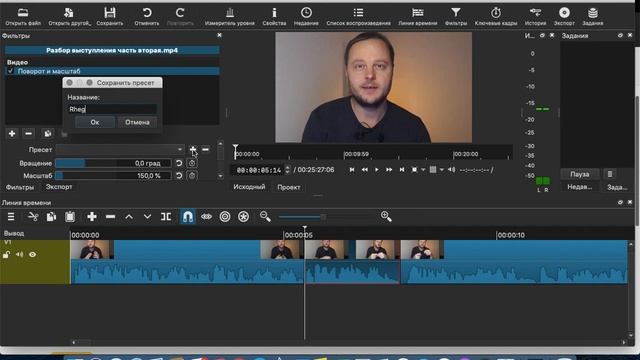Show the Playlist panel
The image size is (640, 360).
tap(358, 16)
